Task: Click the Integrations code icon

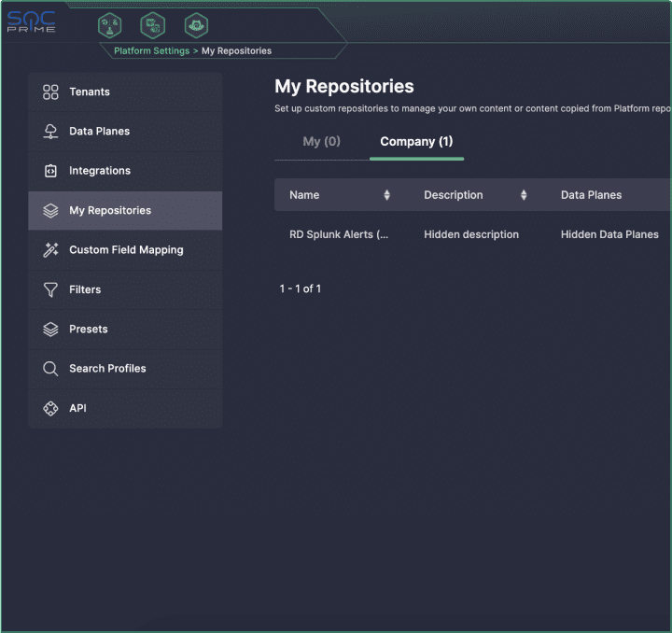Action: tap(50, 171)
